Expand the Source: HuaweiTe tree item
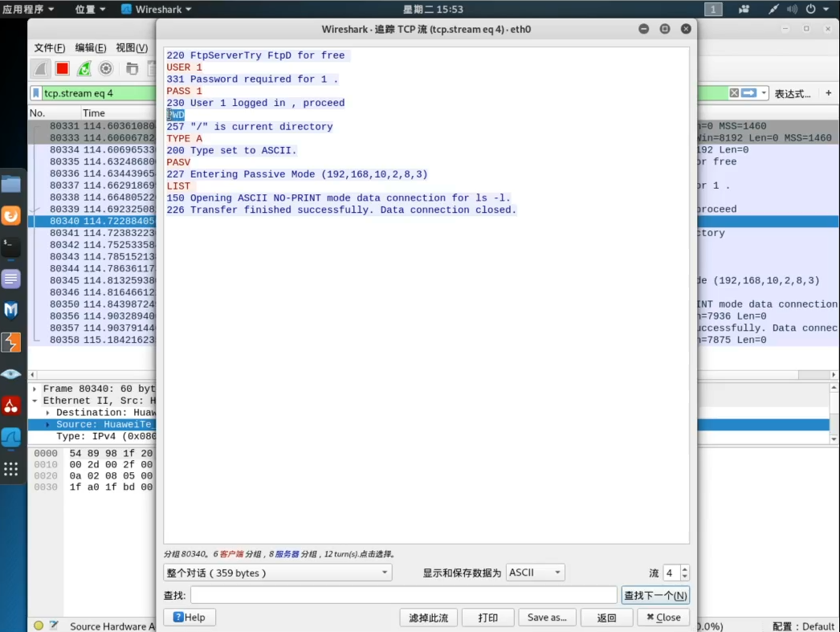The height and width of the screenshot is (632, 840). coord(47,424)
